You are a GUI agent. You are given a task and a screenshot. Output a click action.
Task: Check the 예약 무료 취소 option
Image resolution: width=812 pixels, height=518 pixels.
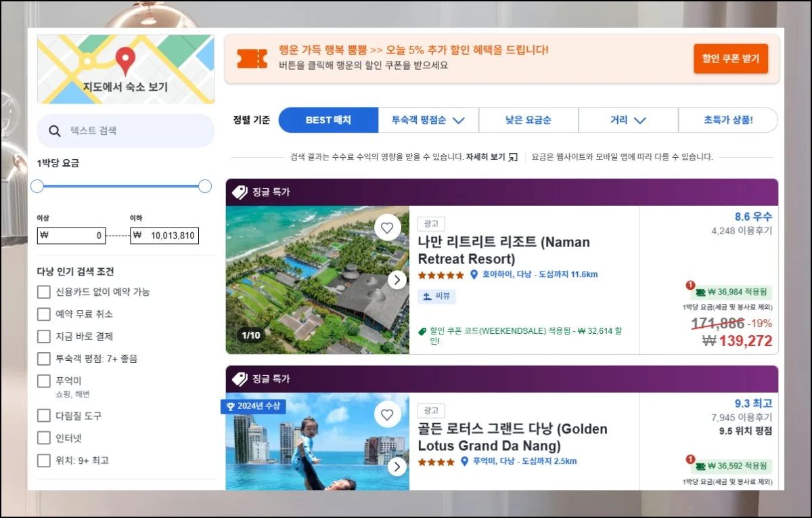(44, 314)
